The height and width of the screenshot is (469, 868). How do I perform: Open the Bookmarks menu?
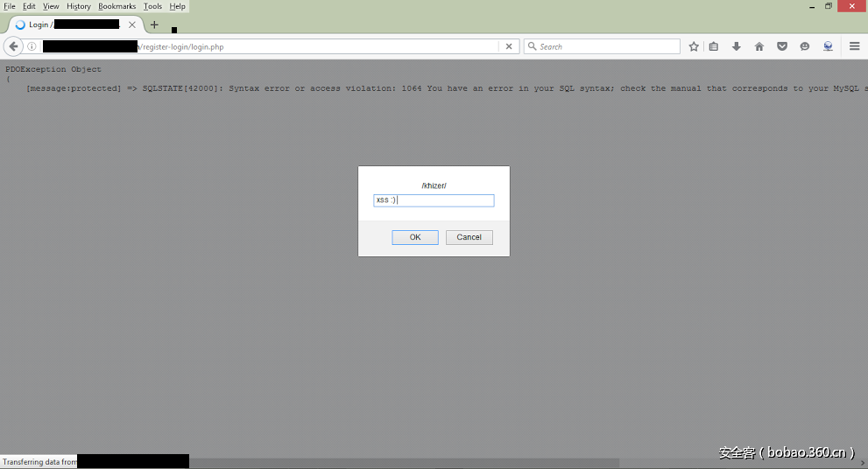tap(116, 6)
